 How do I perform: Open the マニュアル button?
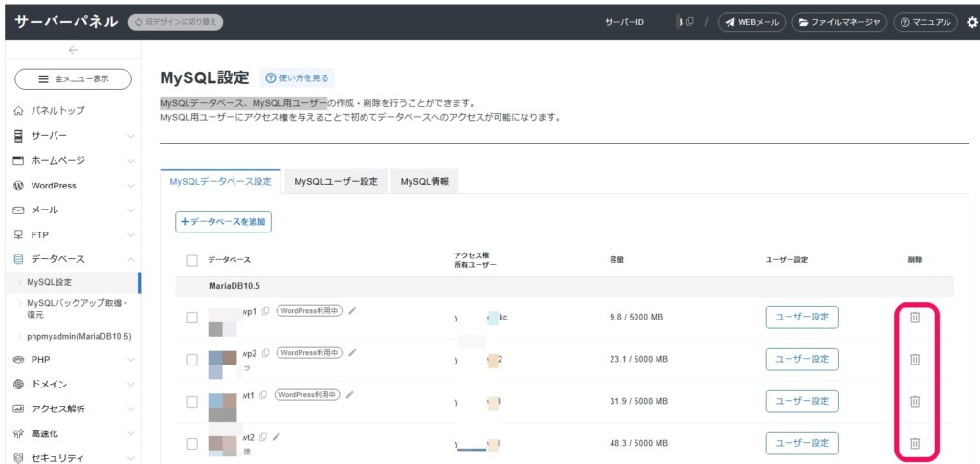pyautogui.click(x=925, y=22)
